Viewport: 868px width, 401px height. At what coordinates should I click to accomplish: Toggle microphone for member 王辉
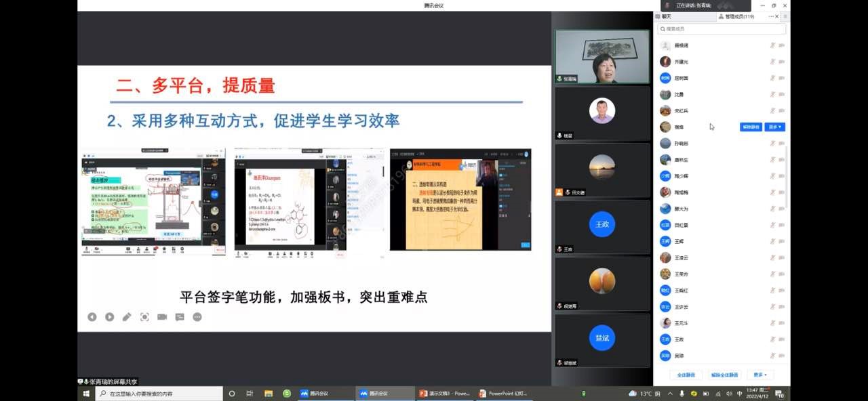pos(772,241)
